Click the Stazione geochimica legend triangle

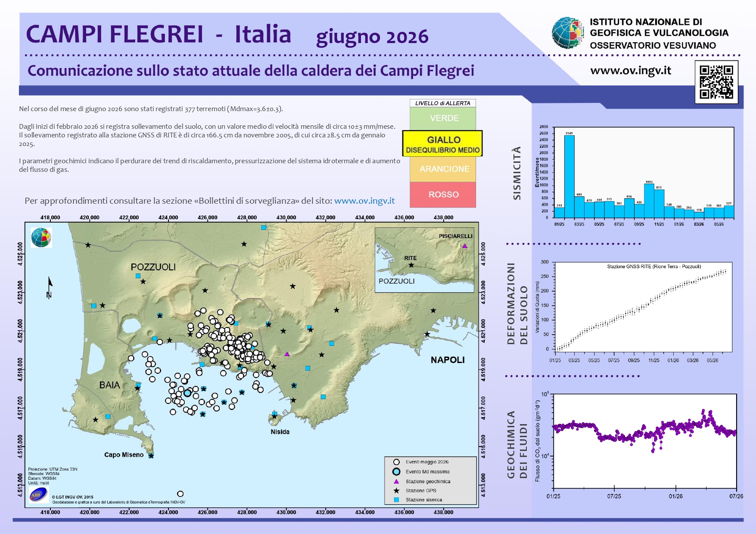tap(396, 481)
